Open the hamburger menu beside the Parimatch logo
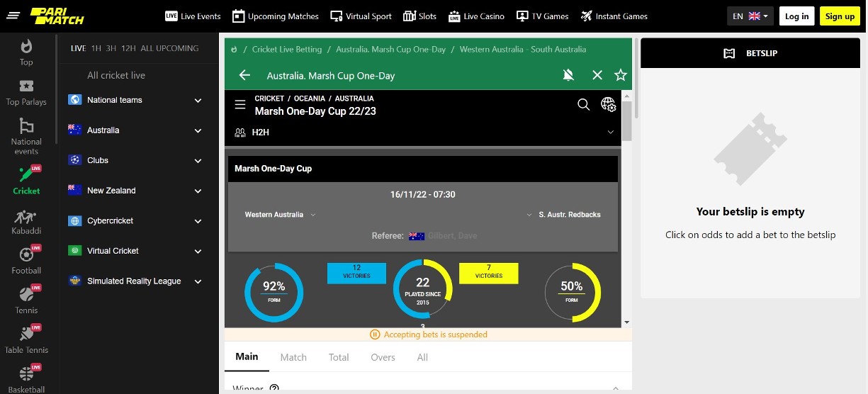The image size is (868, 394). click(x=13, y=16)
